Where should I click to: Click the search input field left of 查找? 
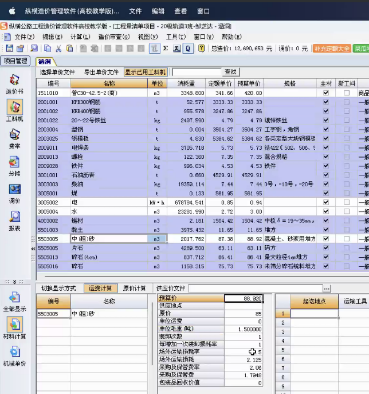click(x=197, y=72)
